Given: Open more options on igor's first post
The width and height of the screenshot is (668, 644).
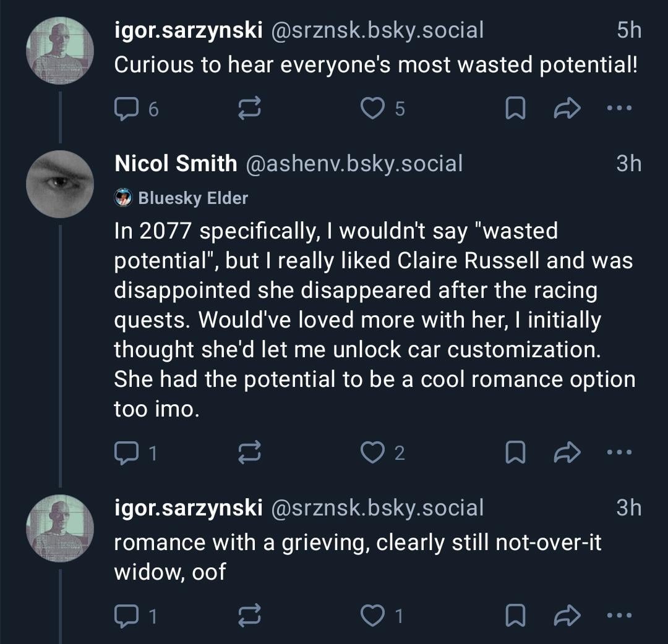Looking at the screenshot, I should tap(620, 109).
